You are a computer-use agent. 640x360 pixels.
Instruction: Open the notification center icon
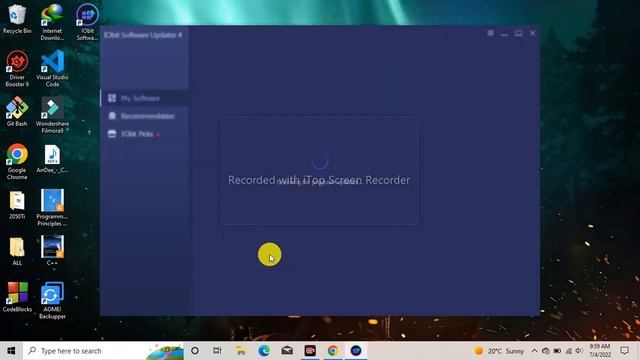point(624,351)
